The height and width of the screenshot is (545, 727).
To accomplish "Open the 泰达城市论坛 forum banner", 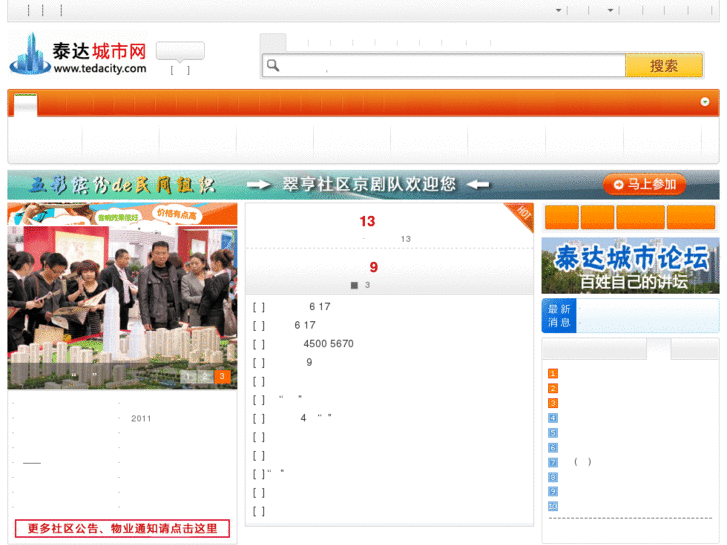I will click(x=631, y=265).
